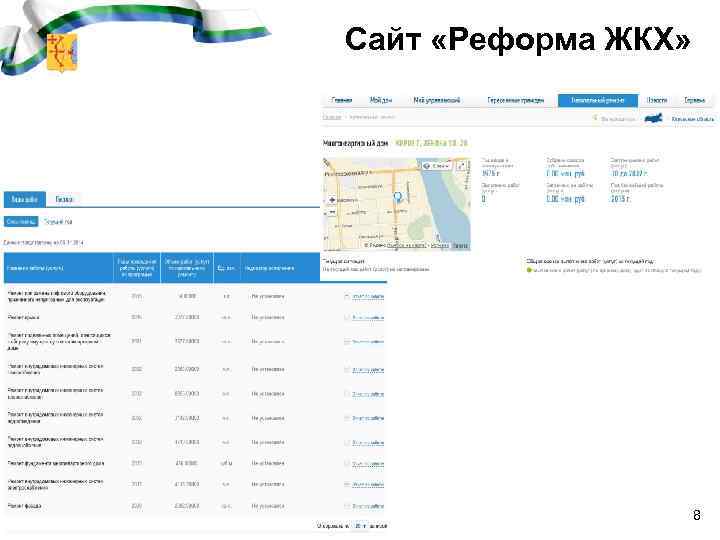Click the blue location marker on map

tap(398, 197)
